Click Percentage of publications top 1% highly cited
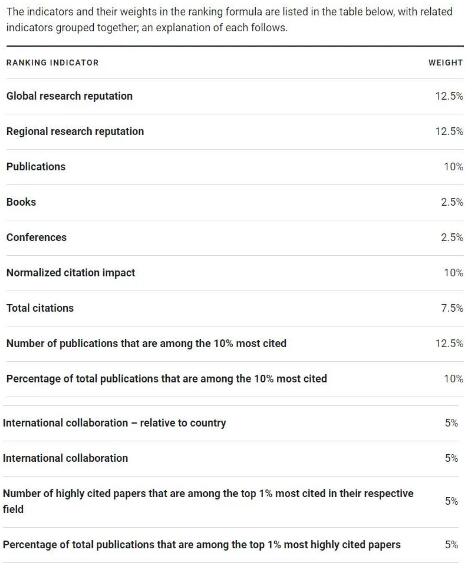This screenshot has height=571, width=475. 201,544
